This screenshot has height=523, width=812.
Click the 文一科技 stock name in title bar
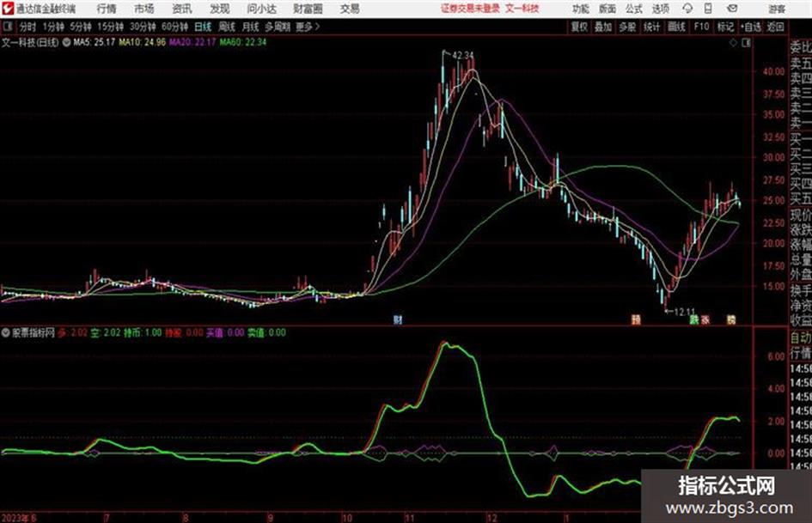[522, 9]
